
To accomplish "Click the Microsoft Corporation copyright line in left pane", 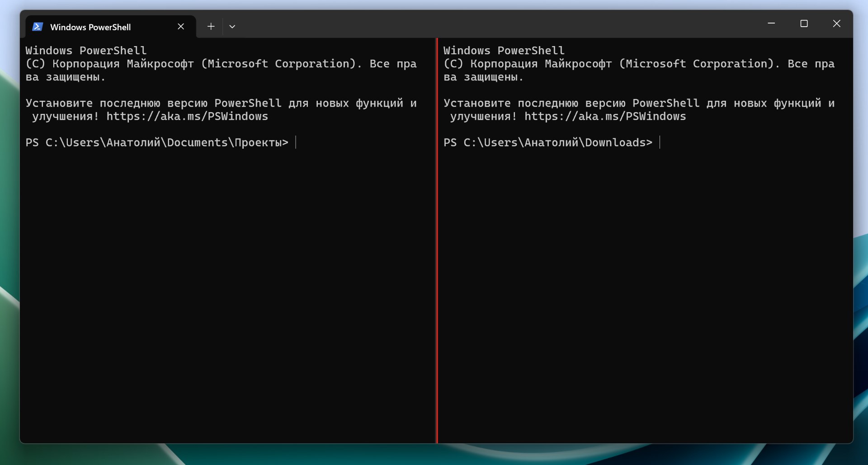I will [221, 64].
